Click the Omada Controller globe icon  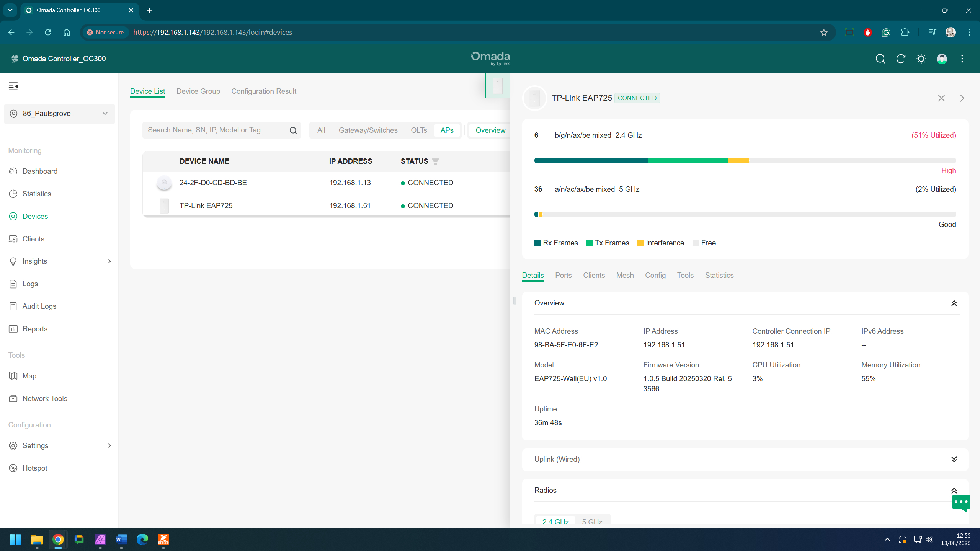[x=15, y=59]
